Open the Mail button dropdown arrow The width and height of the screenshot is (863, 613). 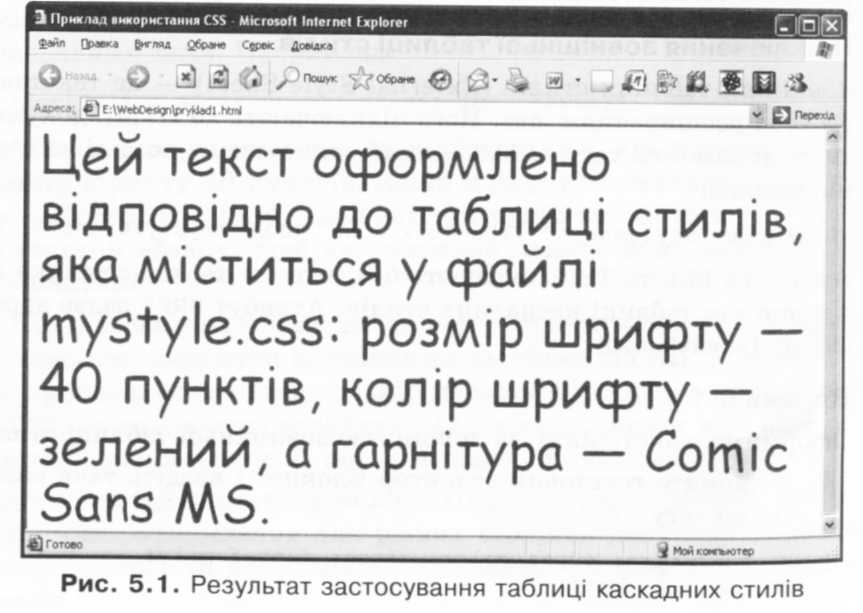point(494,81)
